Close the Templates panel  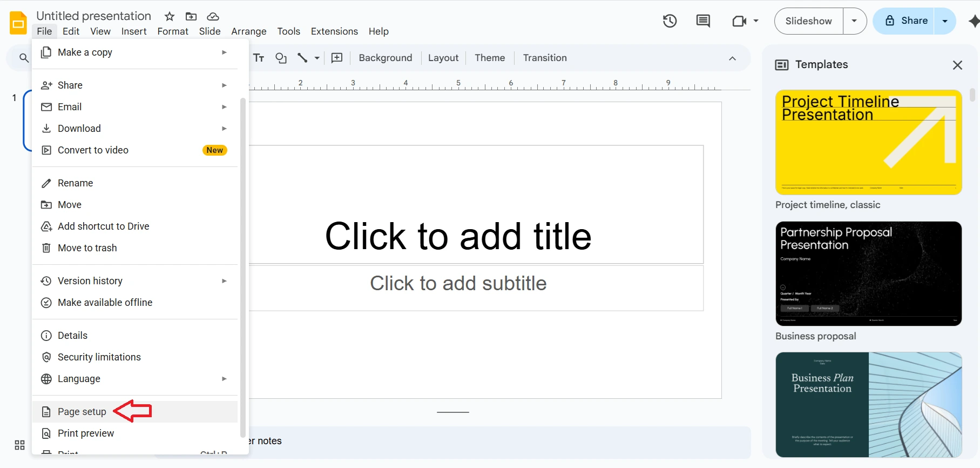point(957,65)
